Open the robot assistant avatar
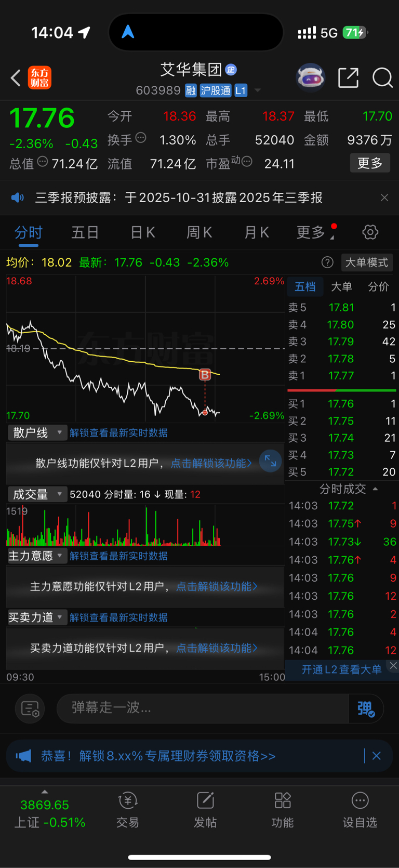This screenshot has height=868, width=399. (310, 77)
